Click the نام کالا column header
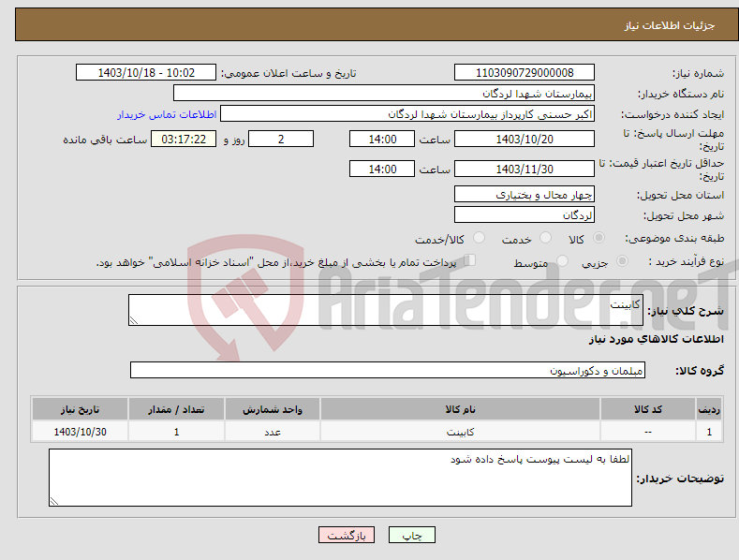The height and width of the screenshot is (560, 739). click(460, 409)
